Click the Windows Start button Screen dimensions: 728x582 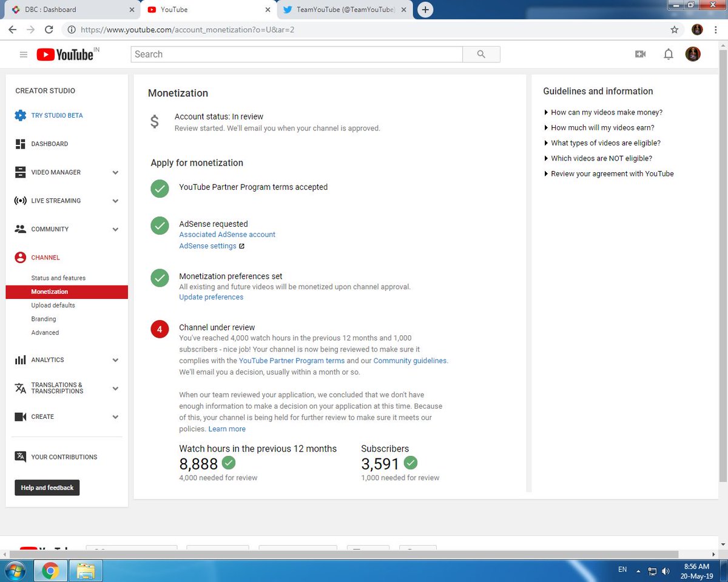(15, 571)
